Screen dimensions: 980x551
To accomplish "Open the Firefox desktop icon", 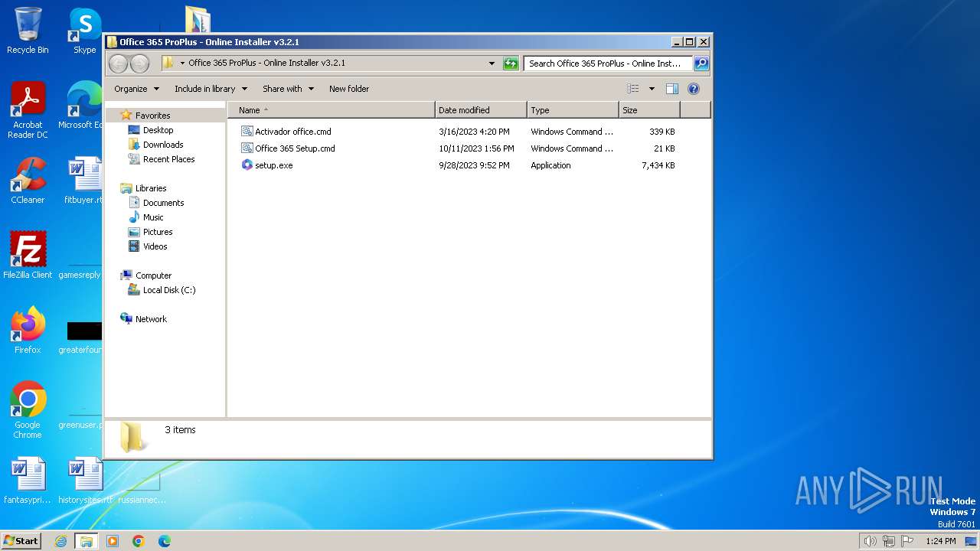I will coord(28,331).
